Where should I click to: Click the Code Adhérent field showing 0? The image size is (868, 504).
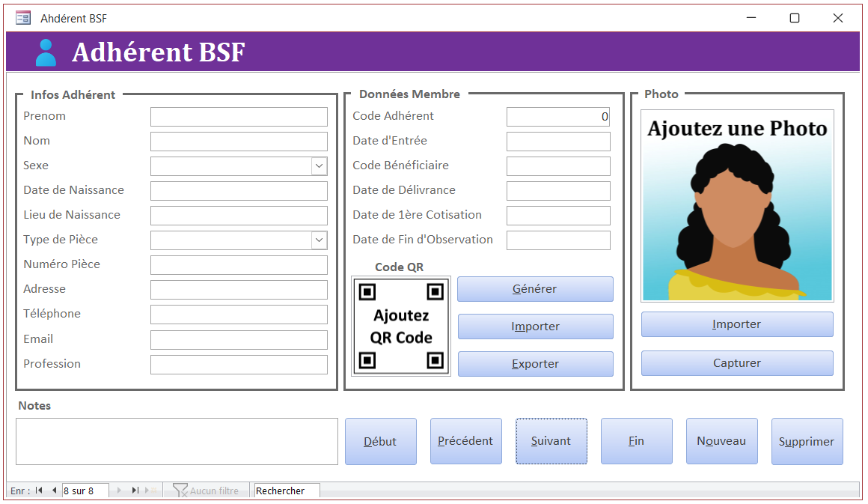click(558, 116)
